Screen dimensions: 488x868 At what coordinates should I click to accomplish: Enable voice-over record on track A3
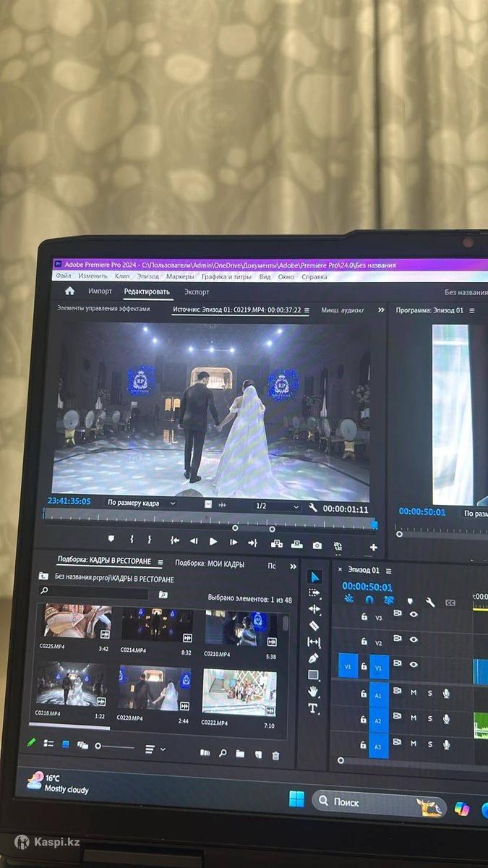click(447, 744)
